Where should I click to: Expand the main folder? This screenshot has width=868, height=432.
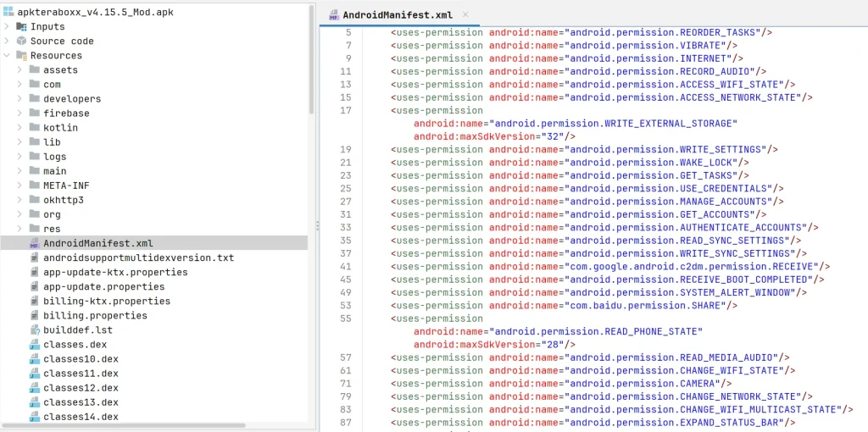coord(19,171)
